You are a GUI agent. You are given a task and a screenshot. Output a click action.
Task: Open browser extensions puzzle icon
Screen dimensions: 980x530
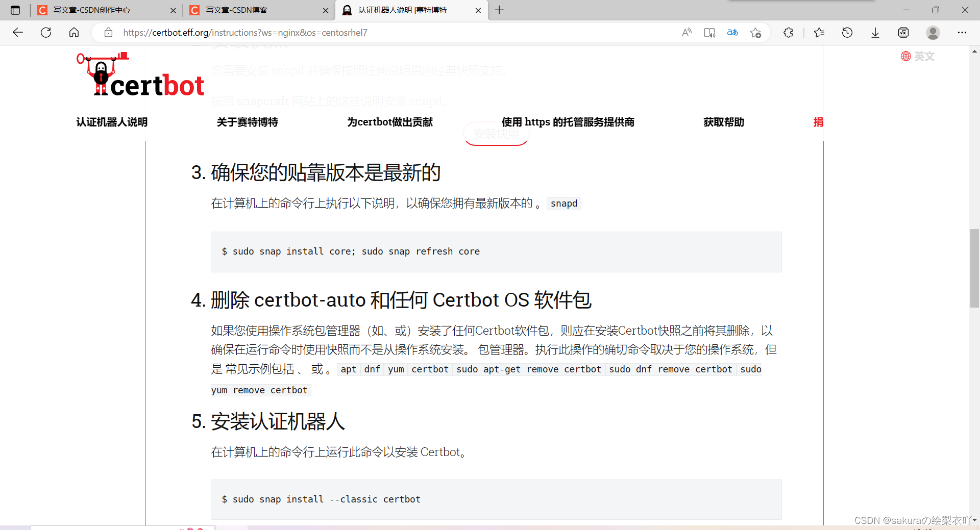(x=789, y=33)
